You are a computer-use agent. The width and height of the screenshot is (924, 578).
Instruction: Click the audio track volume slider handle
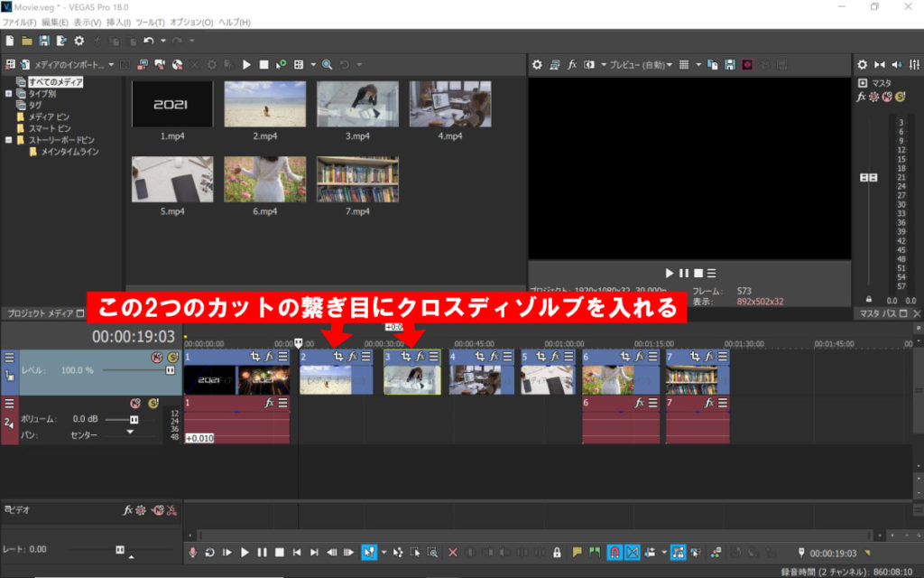click(x=134, y=420)
